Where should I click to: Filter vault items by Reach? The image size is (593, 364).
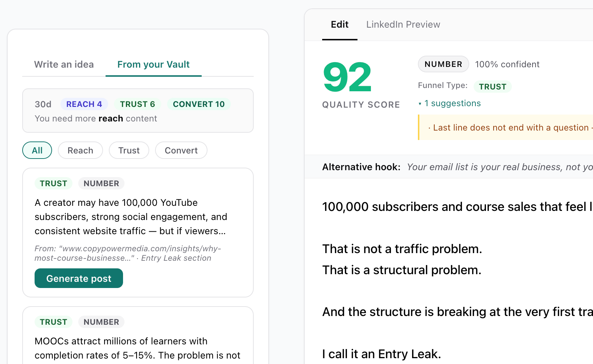(x=80, y=150)
